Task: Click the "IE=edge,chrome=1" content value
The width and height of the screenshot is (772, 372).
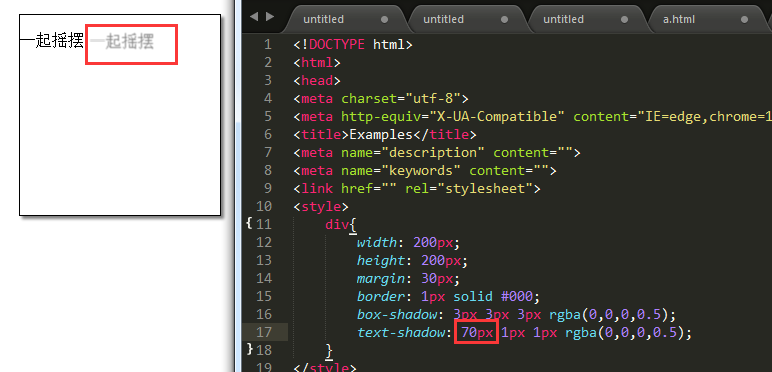Action: (705, 117)
